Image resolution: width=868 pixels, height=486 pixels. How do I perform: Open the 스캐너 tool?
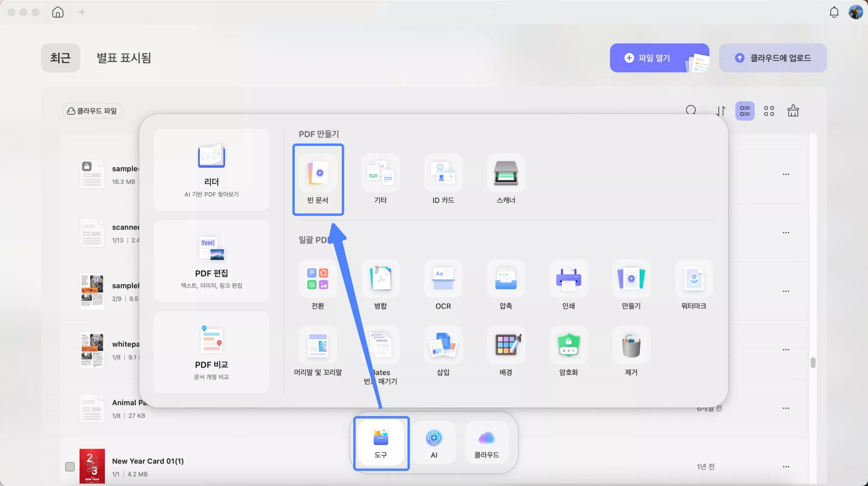(x=506, y=179)
